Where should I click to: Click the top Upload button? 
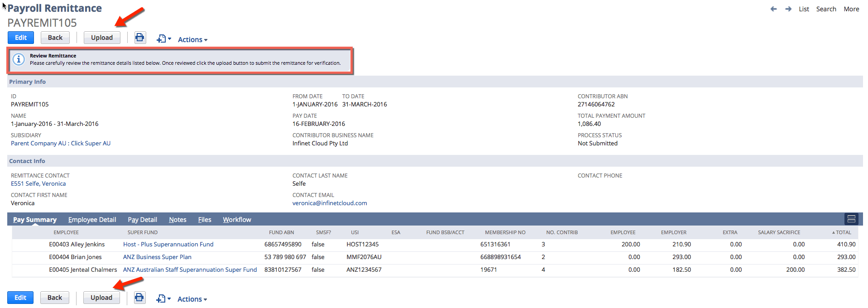102,38
